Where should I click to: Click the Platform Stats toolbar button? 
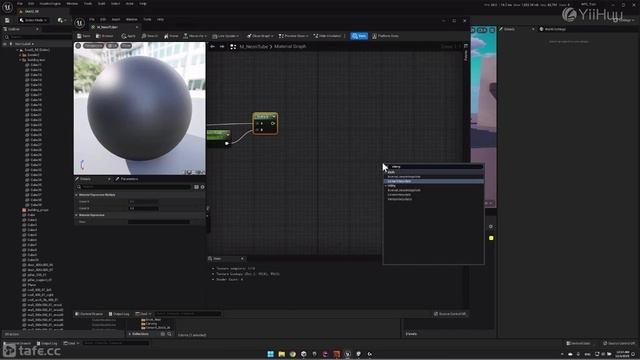click(x=385, y=36)
